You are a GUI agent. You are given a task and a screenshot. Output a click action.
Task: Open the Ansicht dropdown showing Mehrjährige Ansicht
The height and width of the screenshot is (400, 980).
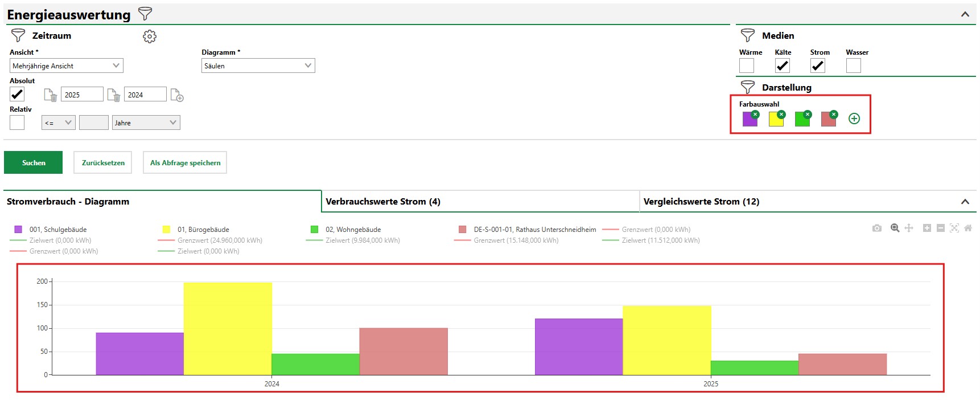point(67,66)
